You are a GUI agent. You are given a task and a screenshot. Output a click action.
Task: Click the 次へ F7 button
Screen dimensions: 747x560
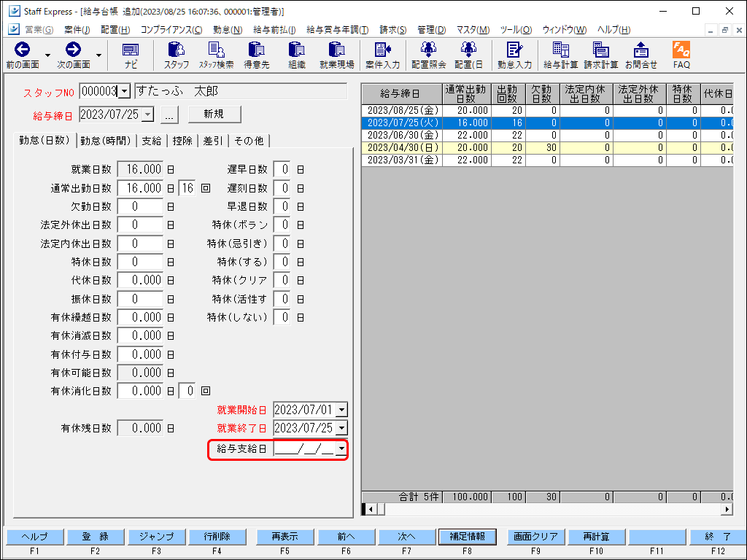(x=407, y=537)
